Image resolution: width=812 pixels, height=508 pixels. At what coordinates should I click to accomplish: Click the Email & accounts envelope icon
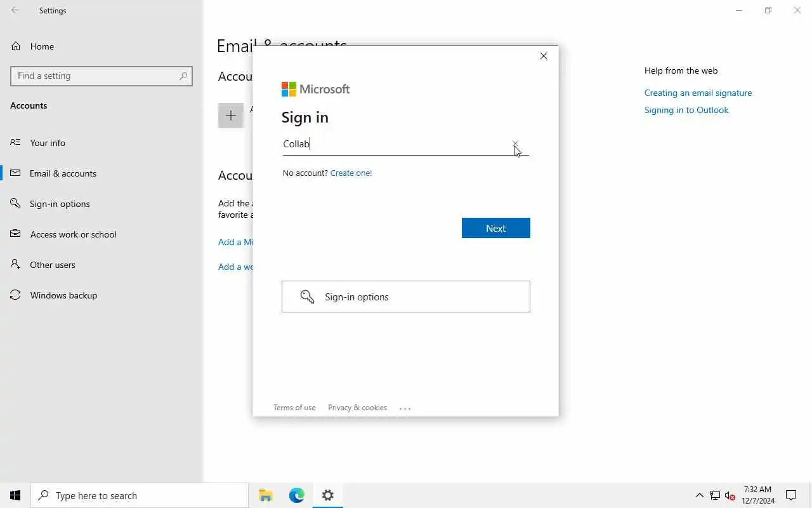pyautogui.click(x=15, y=173)
